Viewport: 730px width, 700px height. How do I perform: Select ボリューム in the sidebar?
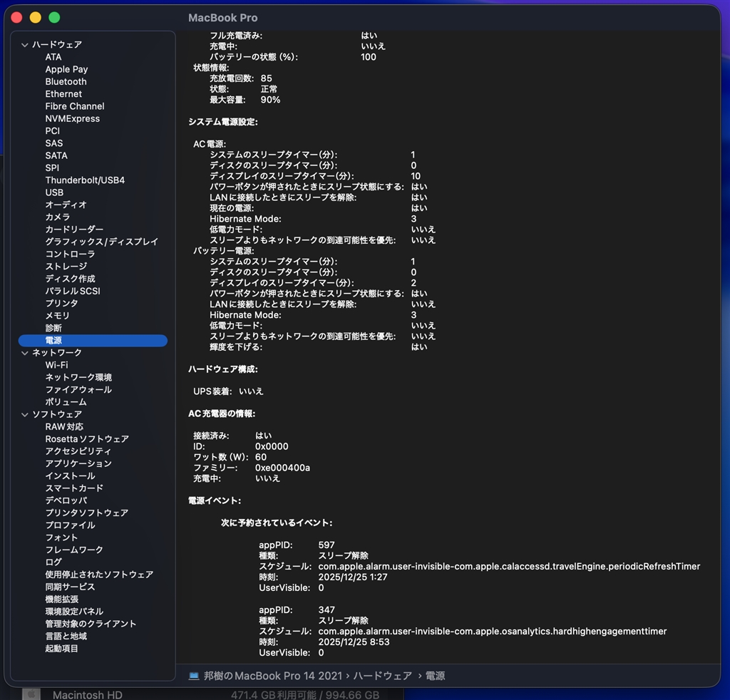(x=66, y=402)
